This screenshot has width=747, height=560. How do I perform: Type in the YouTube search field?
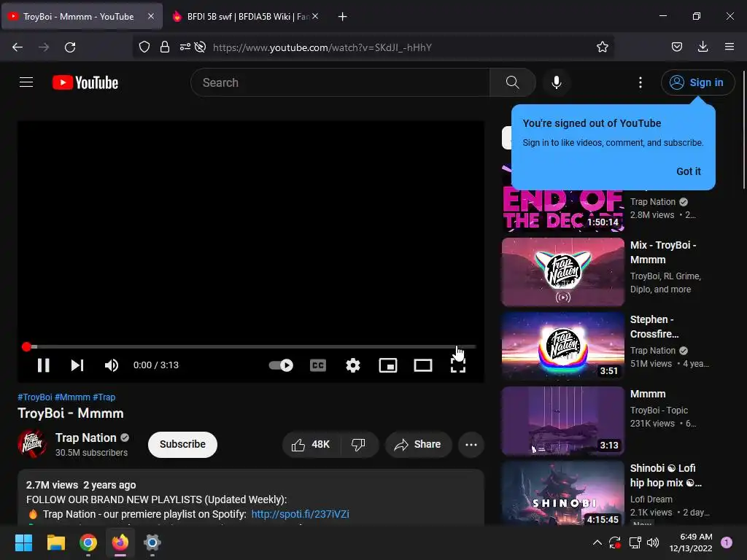pos(340,82)
